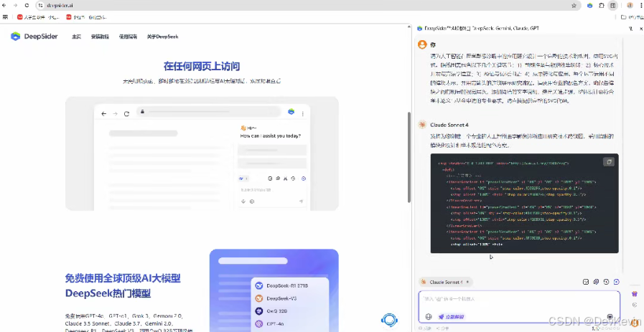Open chat history clock icon
Viewport: 644px width, 332px height.
click(x=606, y=282)
